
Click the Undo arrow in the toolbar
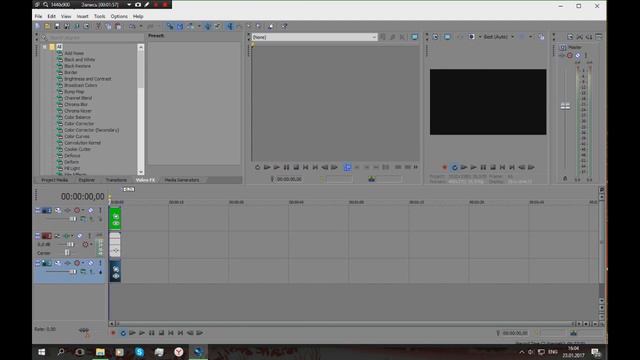coord(132,27)
